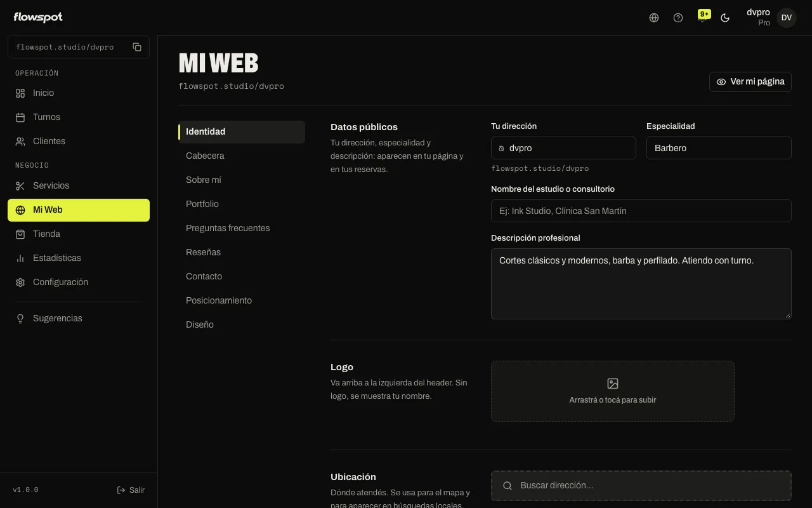Open the Clientes section

click(x=79, y=141)
